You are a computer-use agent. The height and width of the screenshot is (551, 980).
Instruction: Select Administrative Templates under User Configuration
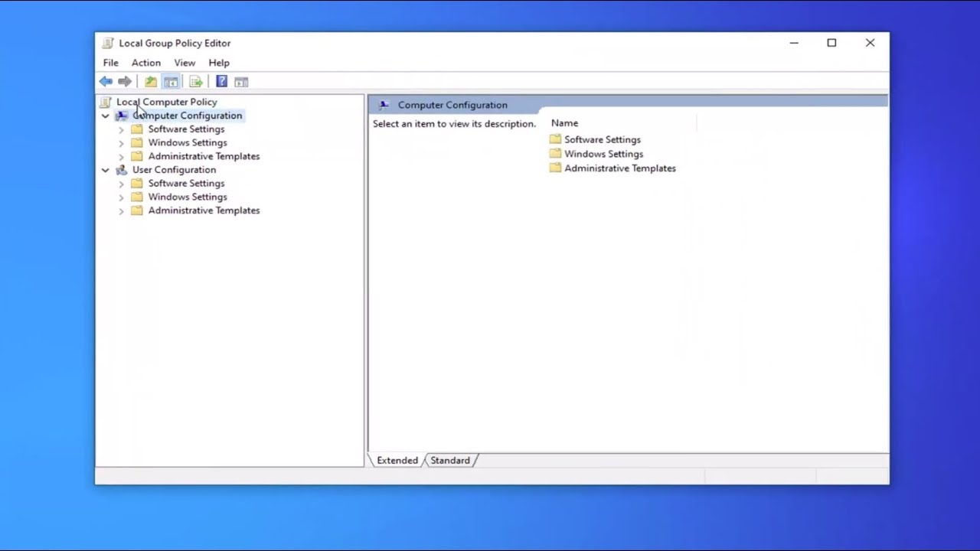point(204,210)
